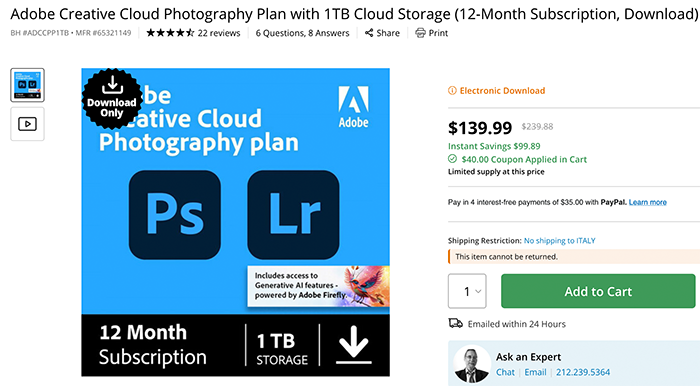This screenshot has height=386, width=700.
Task: Click the Print printer icon
Action: (420, 33)
